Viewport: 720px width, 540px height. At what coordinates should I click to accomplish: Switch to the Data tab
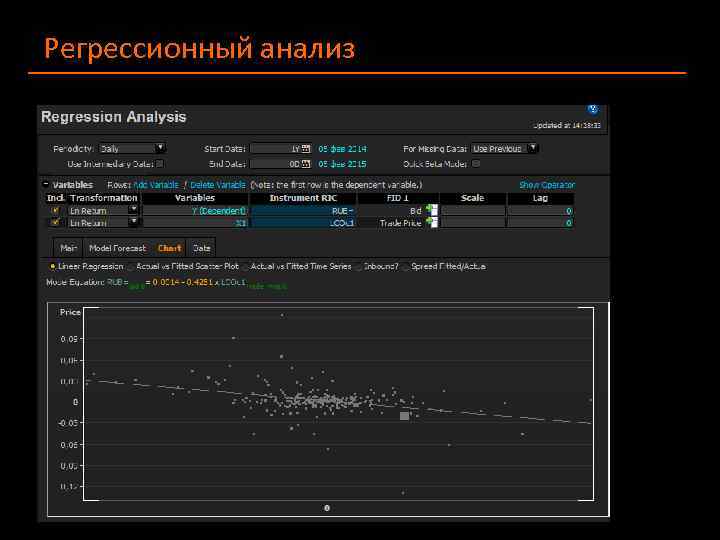[201, 248]
